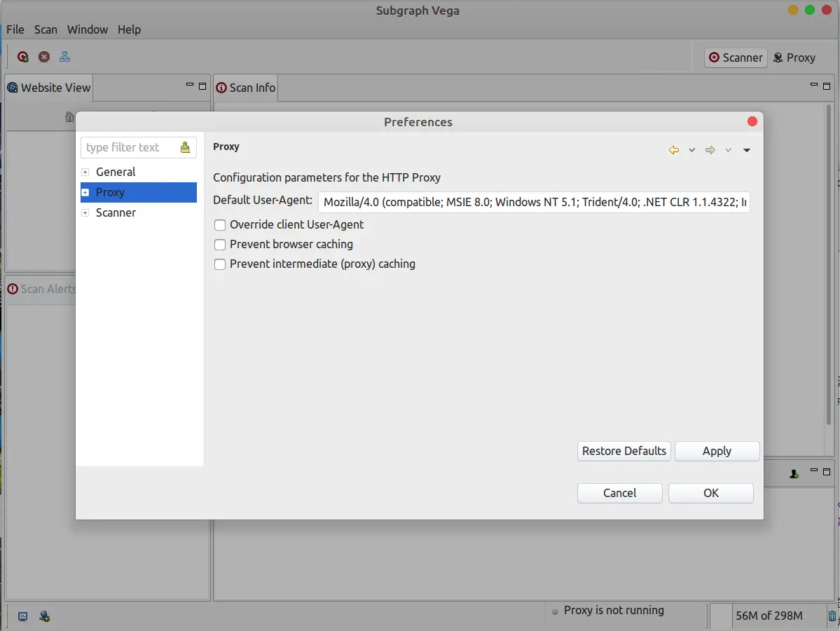Expand the Scanner preferences node
This screenshot has width=840, height=631.
click(85, 213)
